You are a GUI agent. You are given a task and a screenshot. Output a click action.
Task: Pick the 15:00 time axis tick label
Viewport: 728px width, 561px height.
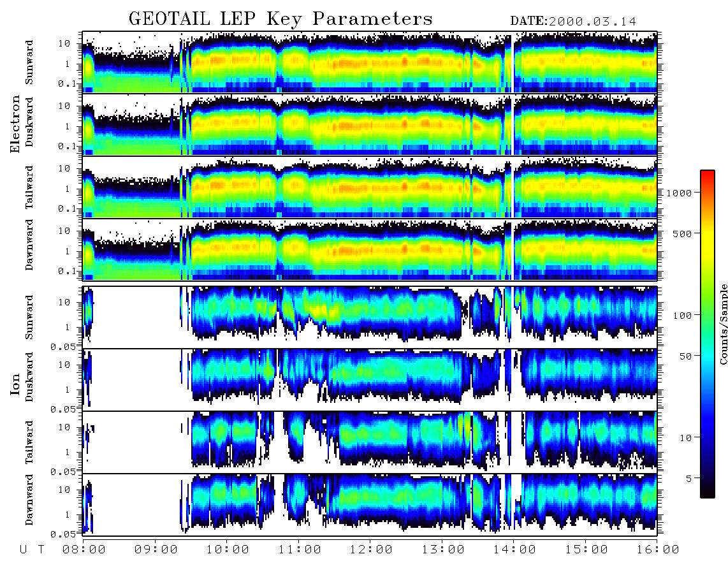tap(586, 550)
